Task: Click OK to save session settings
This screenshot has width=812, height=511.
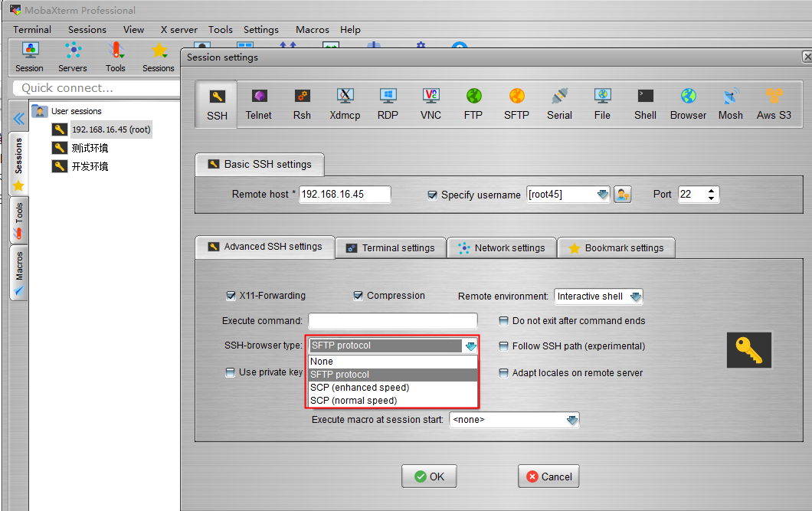Action: pyautogui.click(x=429, y=476)
